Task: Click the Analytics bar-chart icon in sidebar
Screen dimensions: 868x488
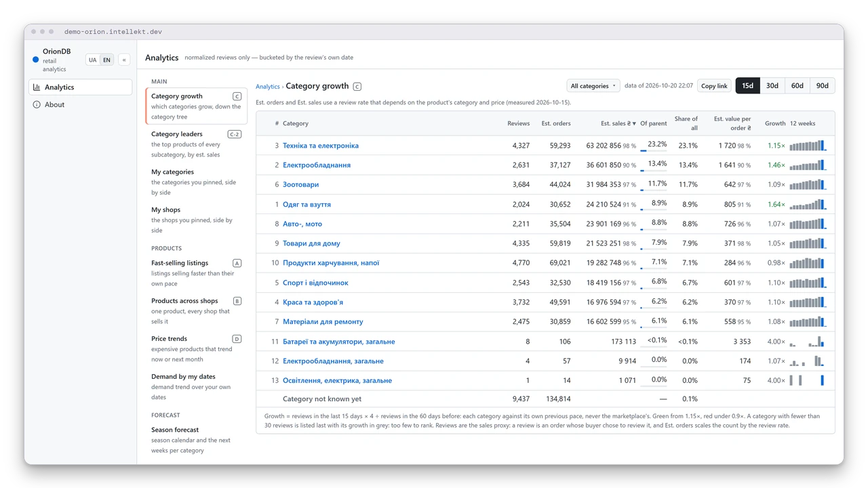Action: (x=37, y=87)
